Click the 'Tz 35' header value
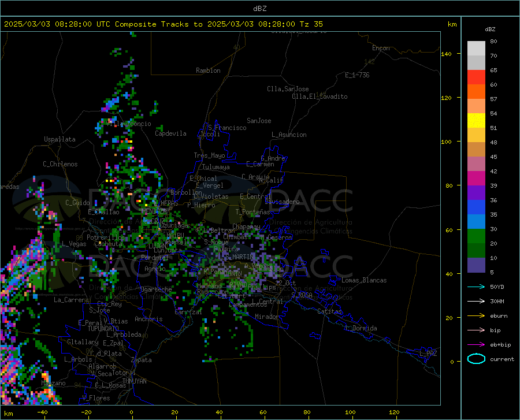This screenshot has width=520, height=420. pos(311,24)
